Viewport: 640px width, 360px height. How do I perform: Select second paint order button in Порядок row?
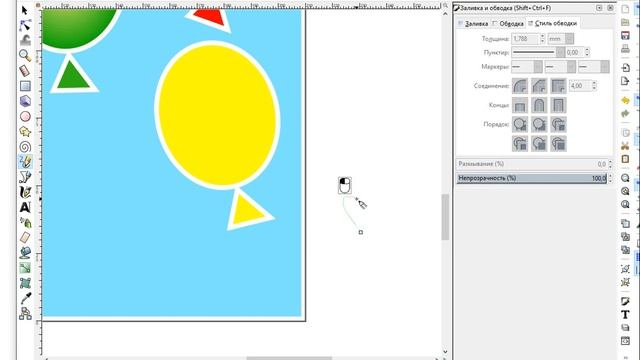(539, 124)
